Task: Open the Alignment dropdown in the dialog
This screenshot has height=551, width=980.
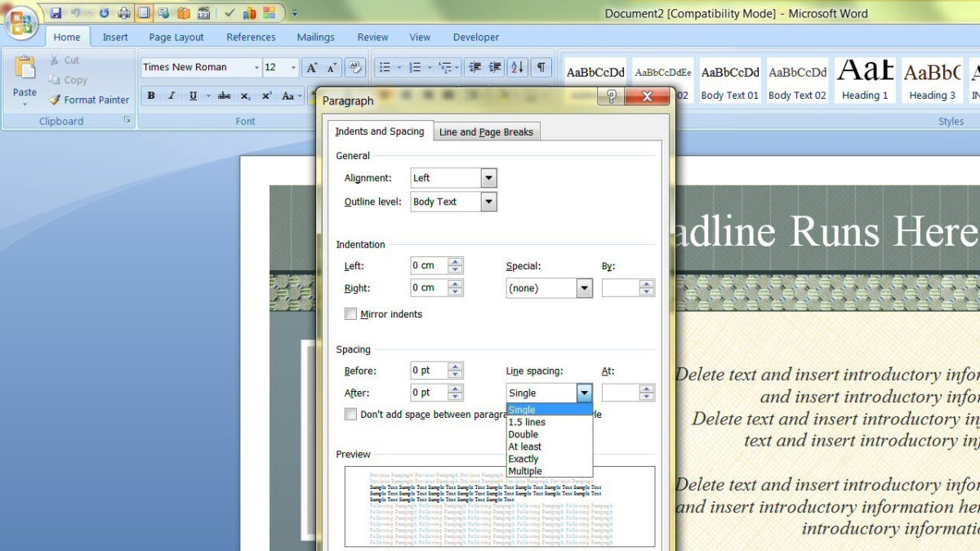Action: coord(488,177)
